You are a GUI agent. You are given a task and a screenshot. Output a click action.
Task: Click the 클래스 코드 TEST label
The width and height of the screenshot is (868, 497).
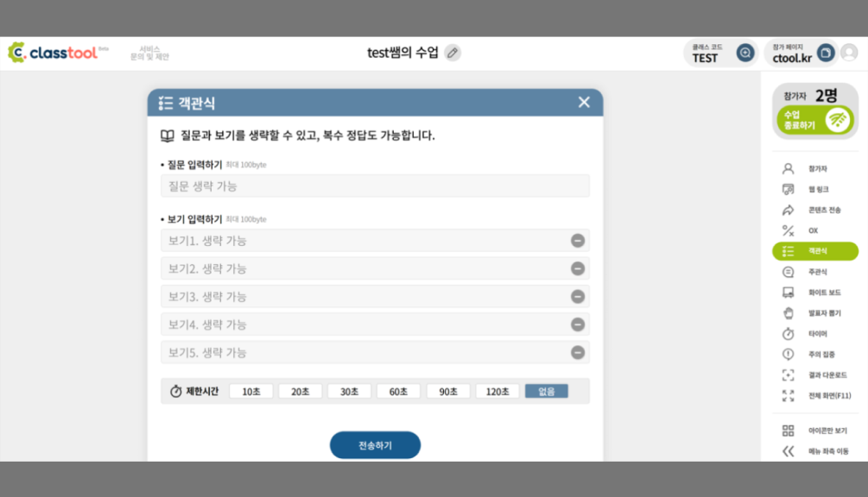pyautogui.click(x=706, y=53)
